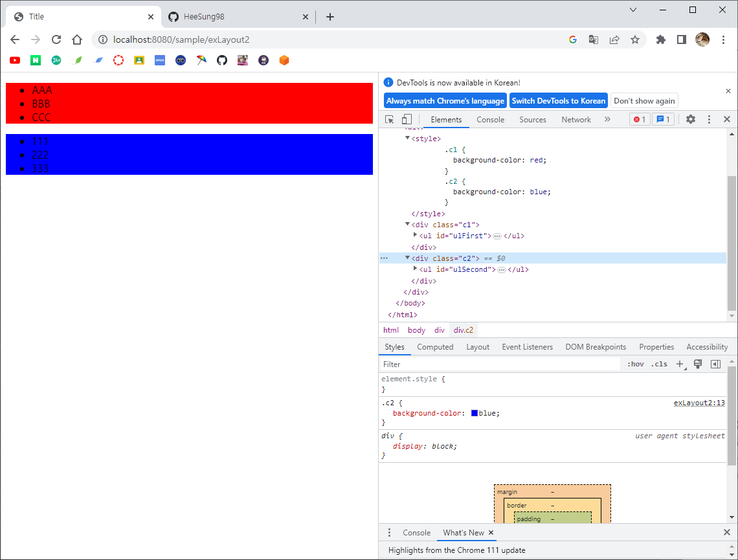The image size is (738, 560).
Task: Go to the home page icon
Action: point(77,39)
